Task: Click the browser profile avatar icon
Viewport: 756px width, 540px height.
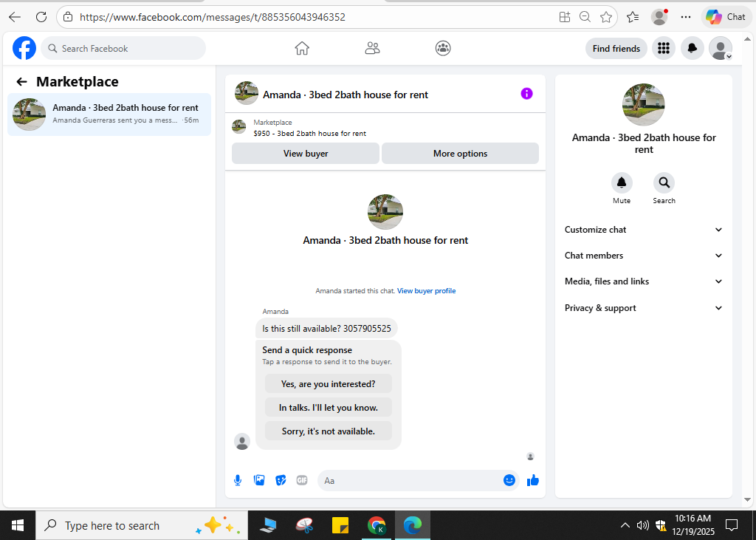Action: click(x=659, y=17)
